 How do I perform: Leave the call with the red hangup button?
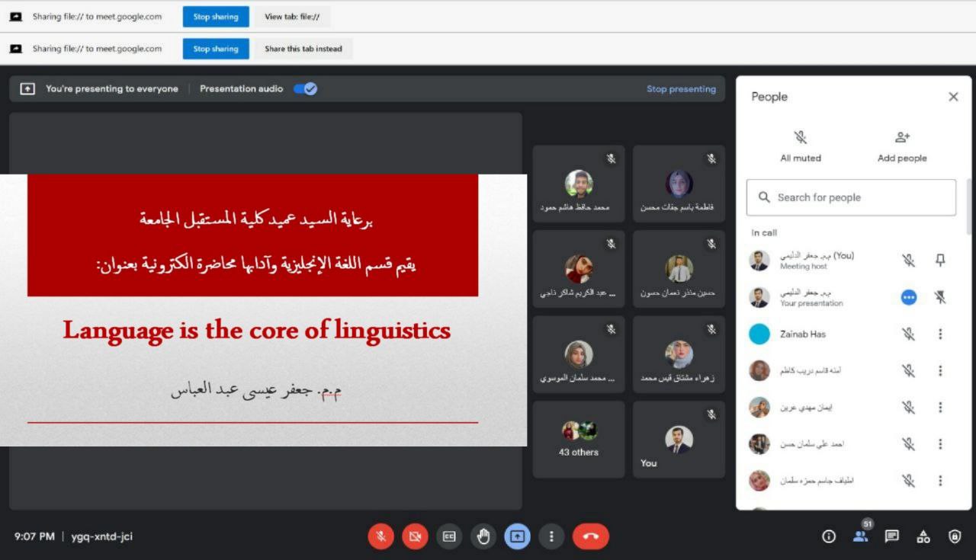[590, 536]
